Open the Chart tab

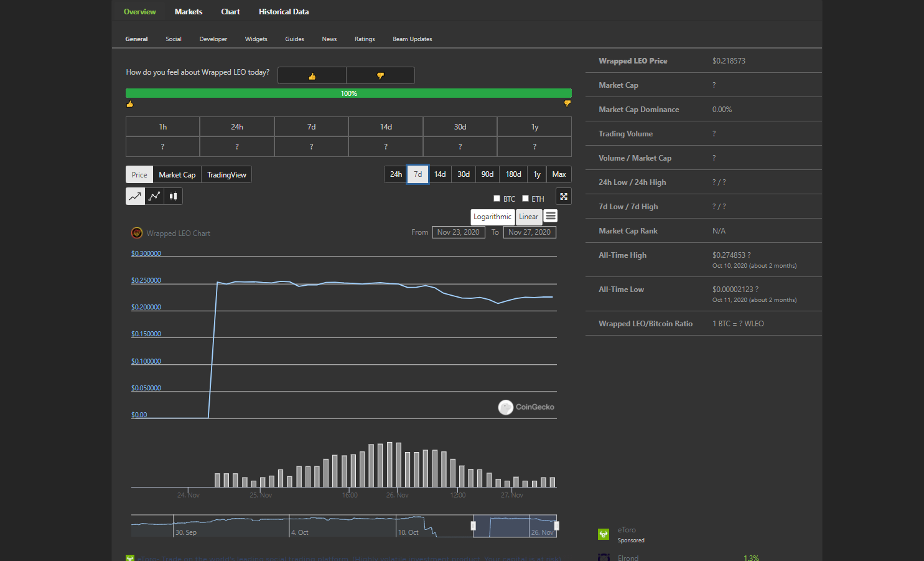(x=230, y=12)
